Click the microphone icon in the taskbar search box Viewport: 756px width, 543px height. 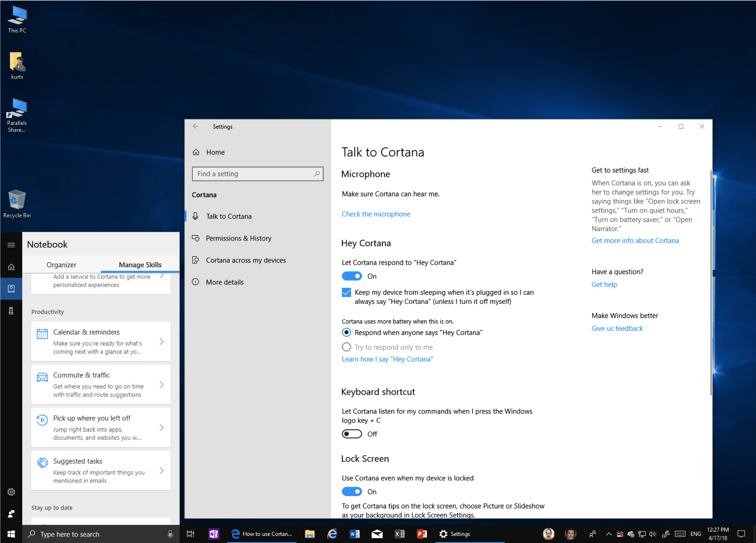pyautogui.click(x=170, y=534)
